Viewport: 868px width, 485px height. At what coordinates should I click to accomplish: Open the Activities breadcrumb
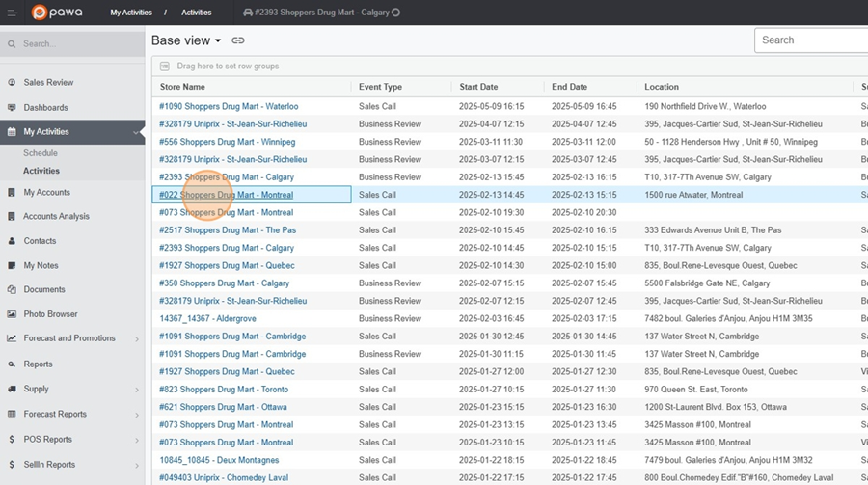[197, 13]
